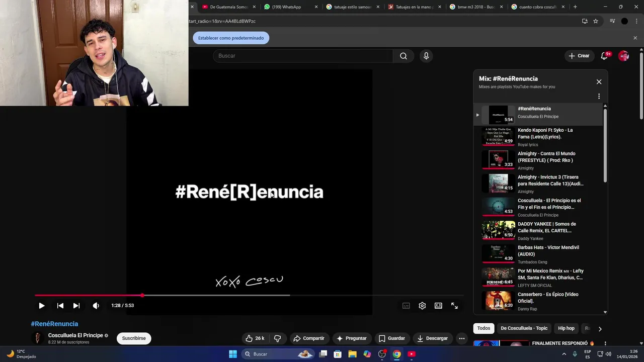Play Por Mi Mexico Remix from mix
The image size is (644, 362).
click(x=538, y=278)
